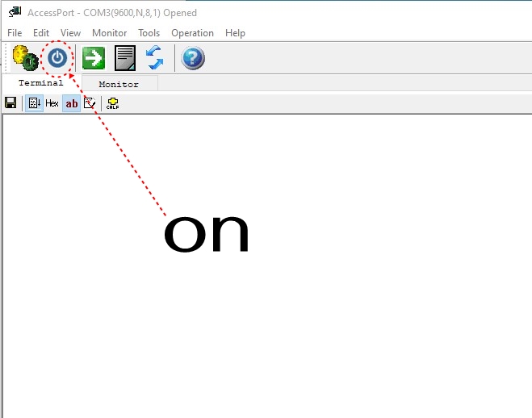Image resolution: width=532 pixels, height=418 pixels.
Task: Click the clear terminal eraser icon
Action: 90,102
